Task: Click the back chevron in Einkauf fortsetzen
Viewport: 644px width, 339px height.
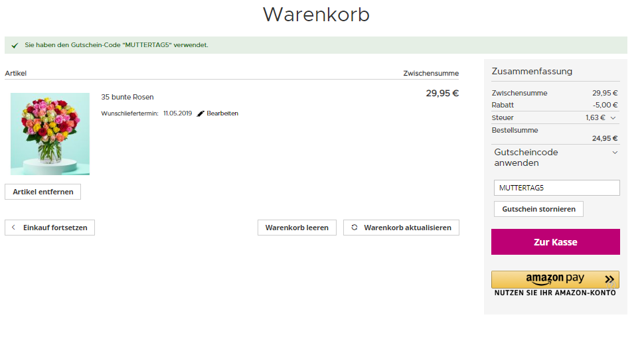Action: (x=14, y=228)
